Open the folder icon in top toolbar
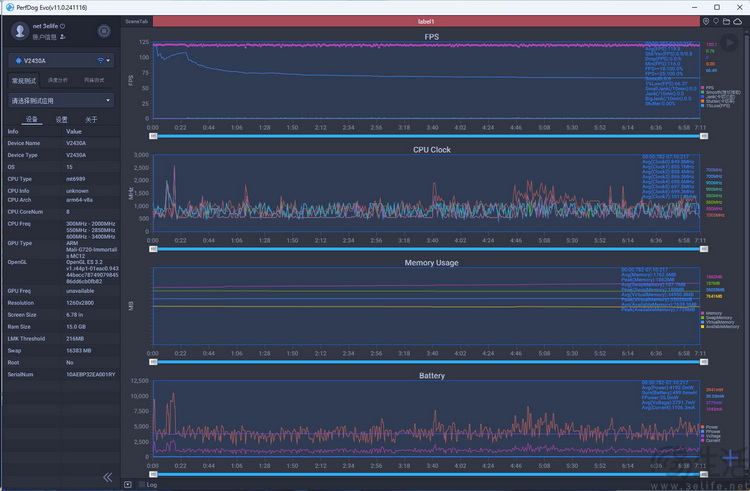This screenshot has height=491, width=750. pos(726,22)
